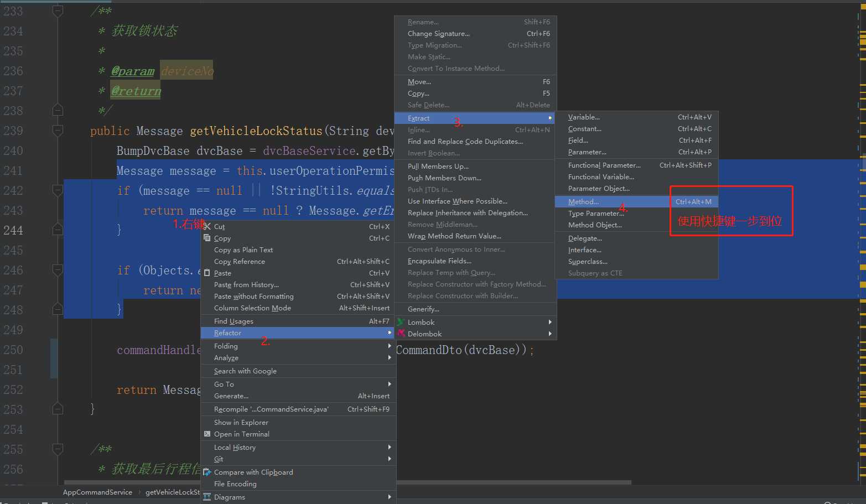The height and width of the screenshot is (504, 866).
Task: Toggle Column Selection Mode
Action: [298, 308]
